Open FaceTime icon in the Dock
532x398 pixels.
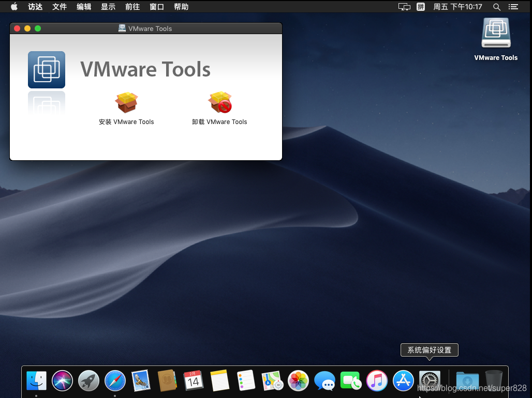pyautogui.click(x=350, y=380)
